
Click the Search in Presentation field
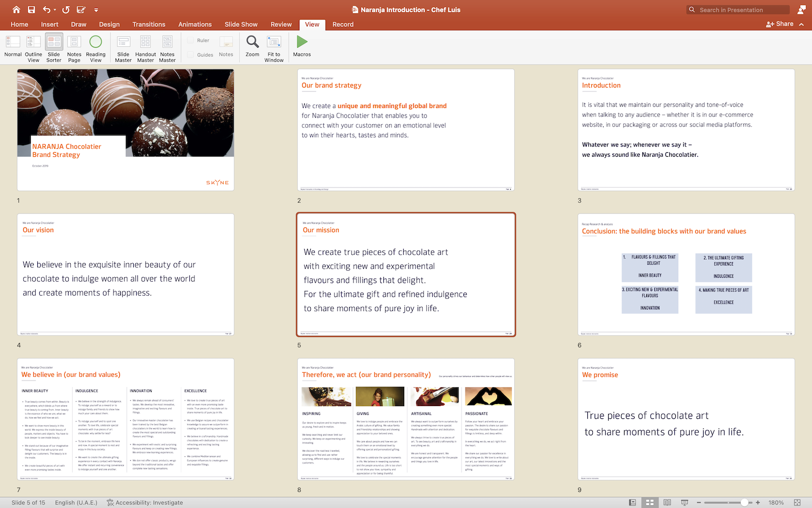(738, 10)
